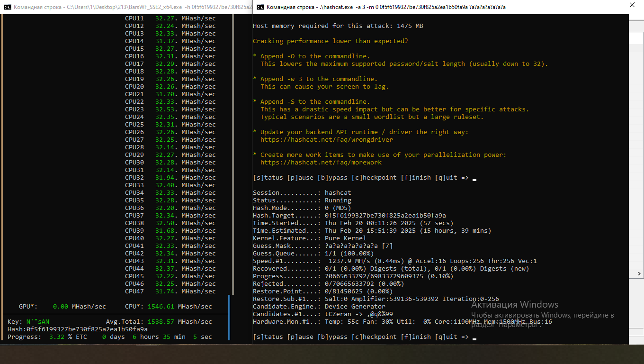The width and height of the screenshot is (644, 364).
Task: Click the BarsWF 'Hash:' line with 0f5f6199327be730f825a2ea1b50fa9a
Action: (x=78, y=329)
